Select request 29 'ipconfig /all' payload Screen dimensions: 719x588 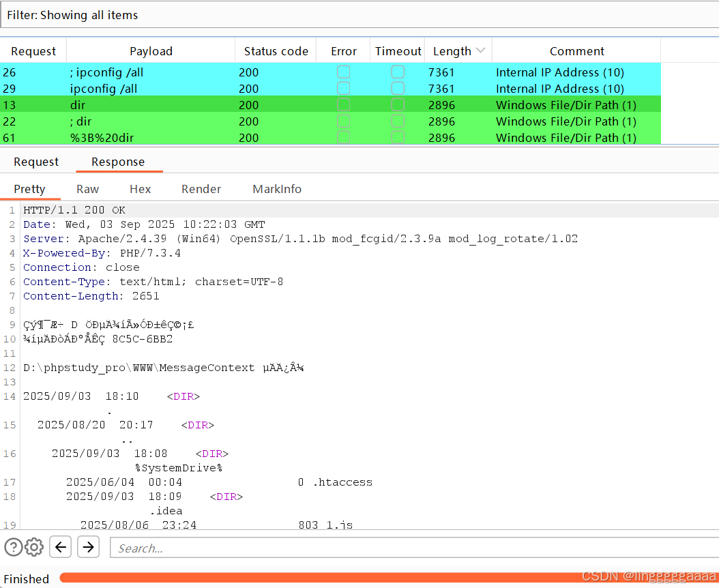104,89
